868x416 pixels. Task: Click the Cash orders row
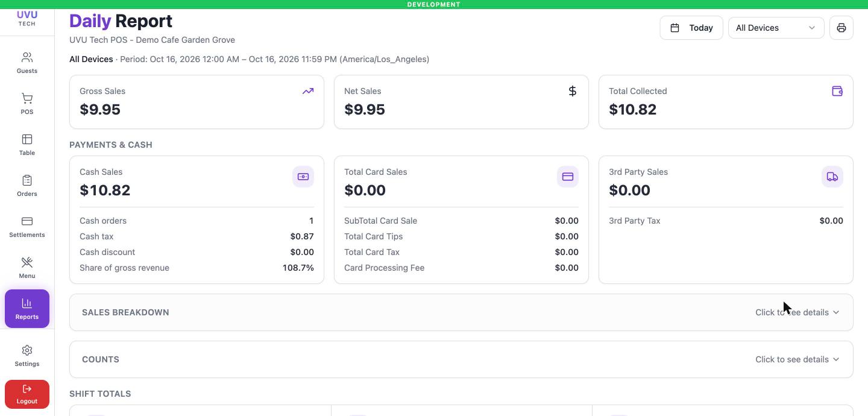[x=197, y=221]
